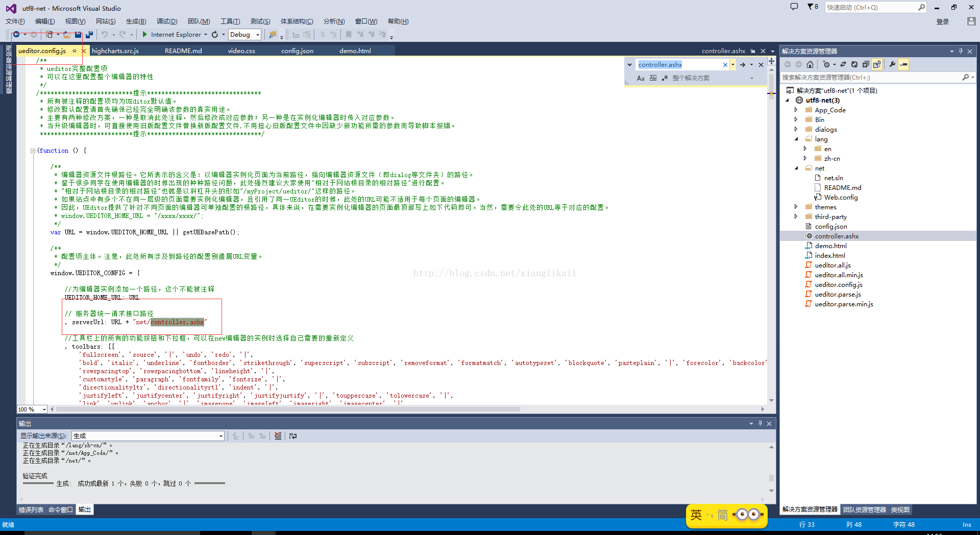Click the Home icon in Solution Explorer
Viewport: 980px width, 535px height.
[x=810, y=64]
